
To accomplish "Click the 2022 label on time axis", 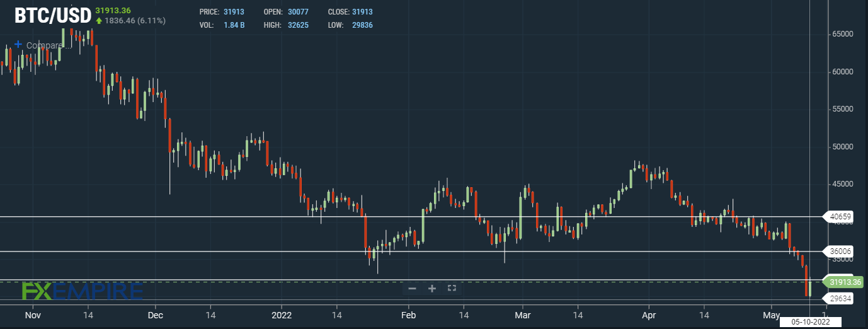I will 282,314.
